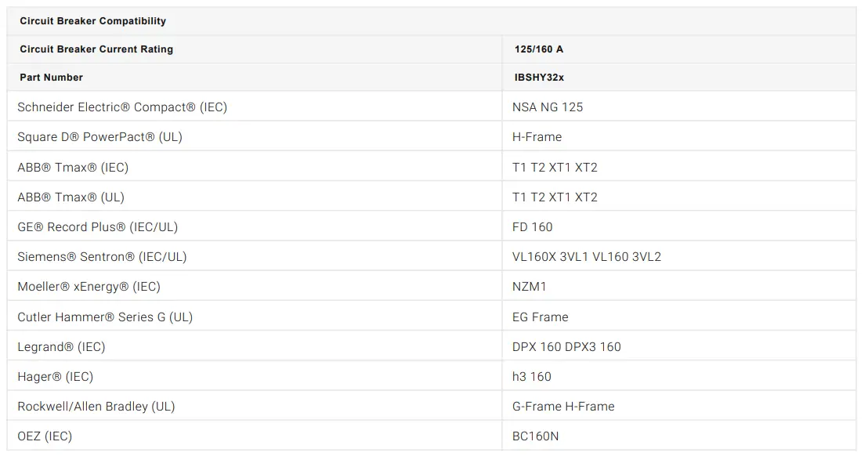
Task: Click the Cutler Hammer EG Frame cell
Action: (540, 317)
